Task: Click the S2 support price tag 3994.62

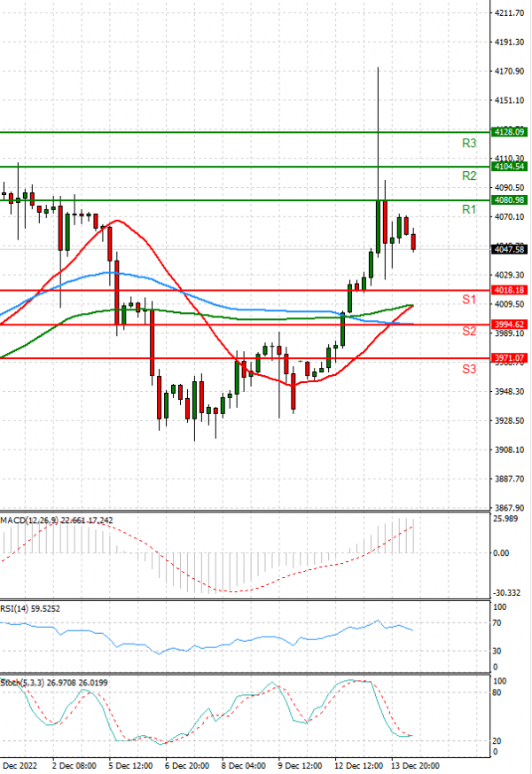Action: pyautogui.click(x=509, y=324)
